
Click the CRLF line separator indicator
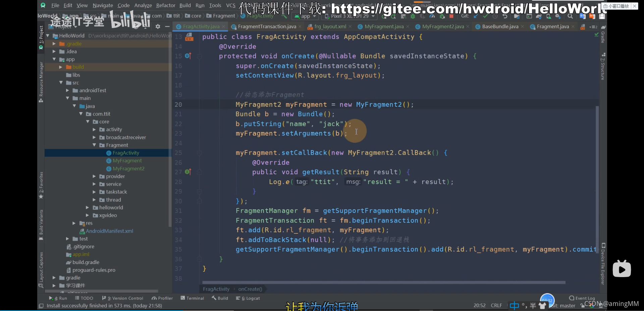(496, 306)
